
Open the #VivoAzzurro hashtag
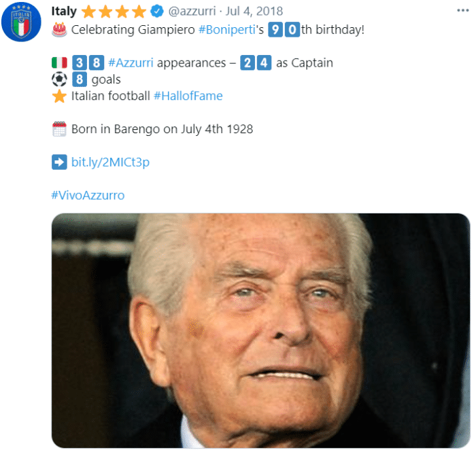(88, 195)
